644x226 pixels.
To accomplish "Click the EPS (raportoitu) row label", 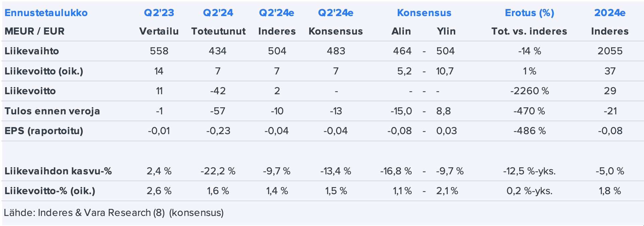I will 44,131.
